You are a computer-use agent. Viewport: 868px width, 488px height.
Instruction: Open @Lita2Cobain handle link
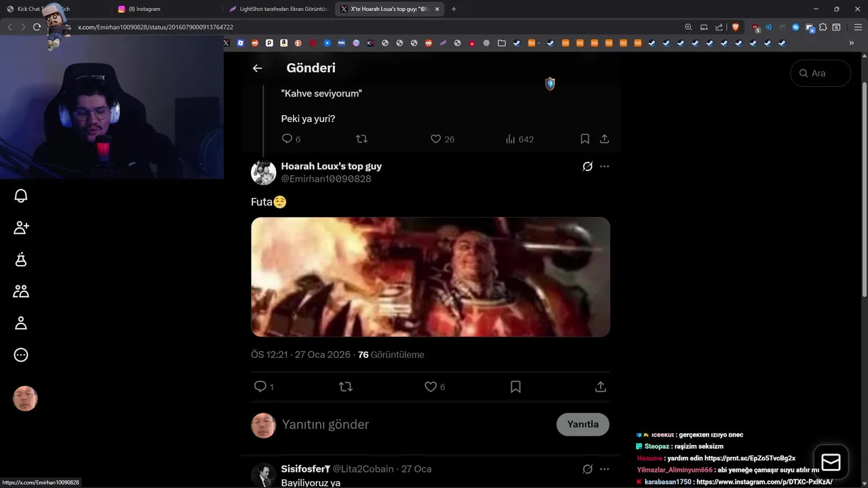(x=363, y=469)
